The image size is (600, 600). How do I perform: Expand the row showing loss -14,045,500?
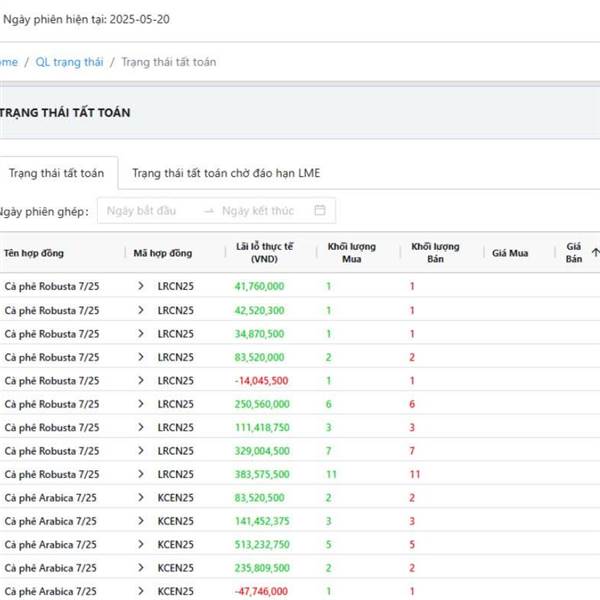tap(141, 381)
